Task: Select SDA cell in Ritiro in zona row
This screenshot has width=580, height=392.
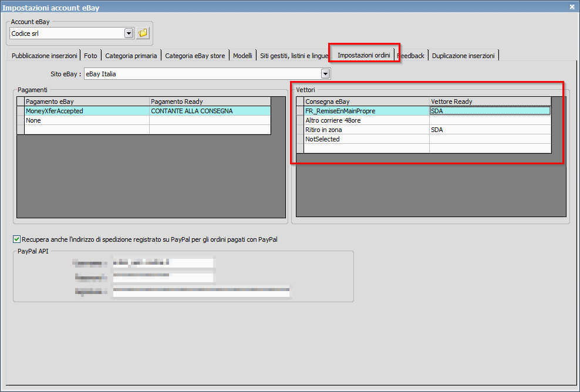Action: click(x=490, y=130)
